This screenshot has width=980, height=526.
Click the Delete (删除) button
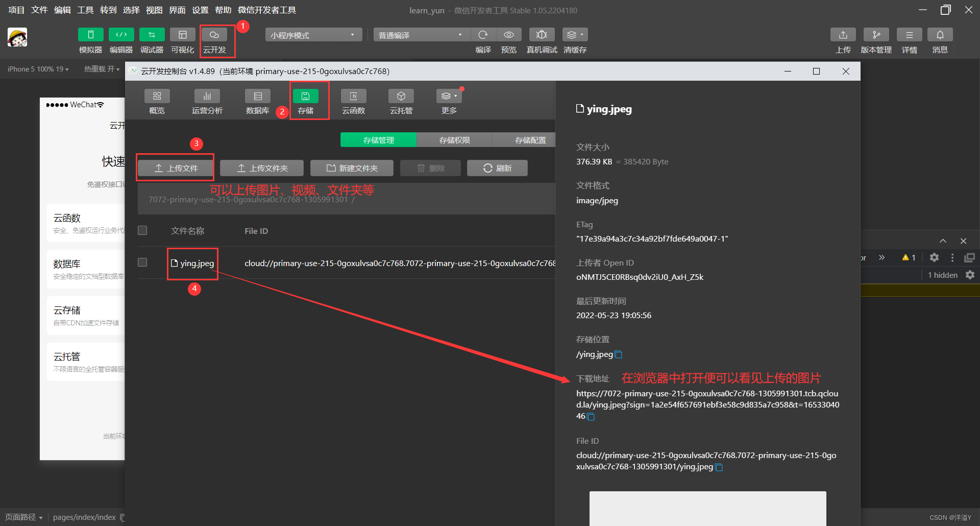[431, 168]
